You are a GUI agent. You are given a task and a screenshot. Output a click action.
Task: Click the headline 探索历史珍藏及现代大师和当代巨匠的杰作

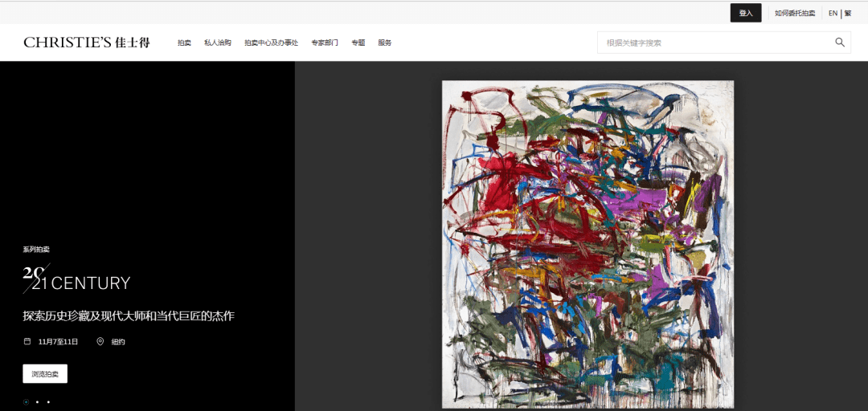(129, 316)
